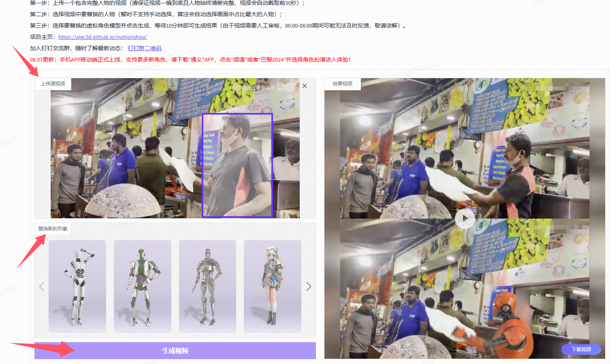
Task: Open the 钉钉群二维码 link
Action: (145, 48)
